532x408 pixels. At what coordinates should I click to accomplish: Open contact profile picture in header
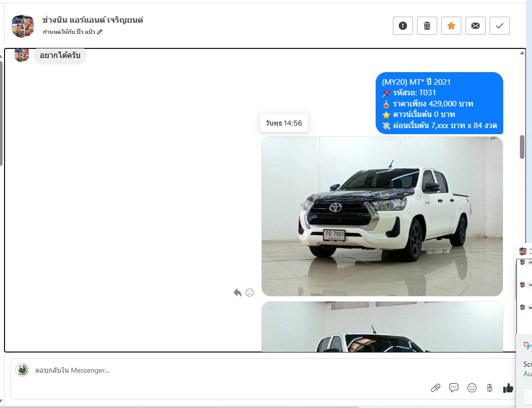pyautogui.click(x=23, y=26)
